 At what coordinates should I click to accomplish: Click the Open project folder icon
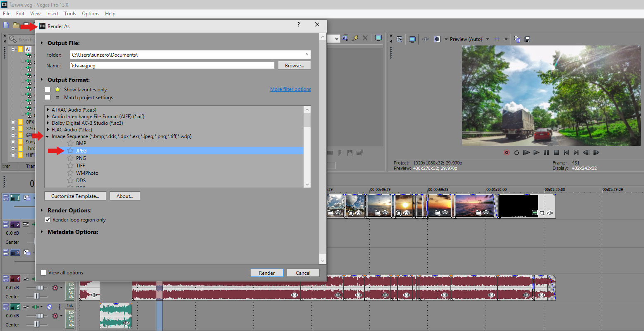point(16,25)
